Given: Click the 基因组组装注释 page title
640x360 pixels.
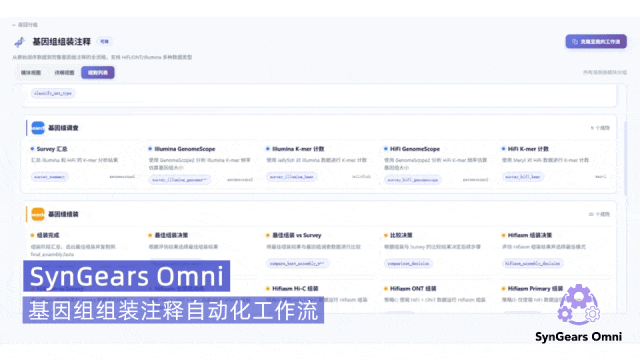Looking at the screenshot, I should pyautogui.click(x=62, y=42).
